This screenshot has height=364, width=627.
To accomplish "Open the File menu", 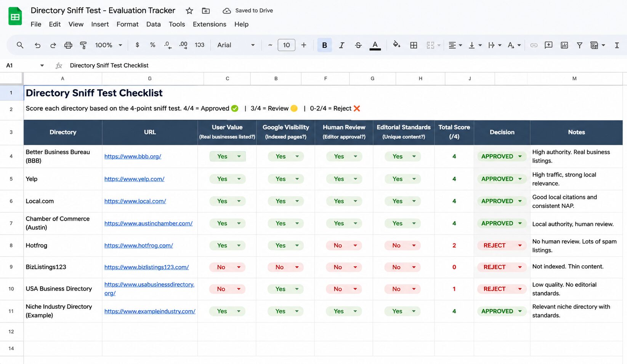I will [x=36, y=24].
